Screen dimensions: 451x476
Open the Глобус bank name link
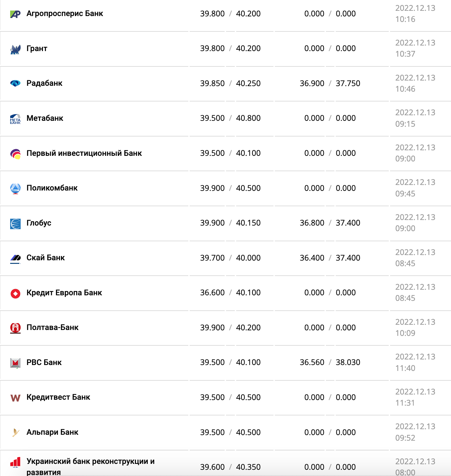[x=39, y=223]
